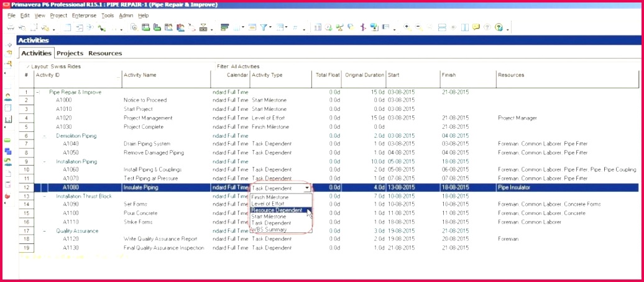The height and width of the screenshot is (282, 644).
Task: Click the yellow speech bubble hint icon
Action: (x=476, y=27)
